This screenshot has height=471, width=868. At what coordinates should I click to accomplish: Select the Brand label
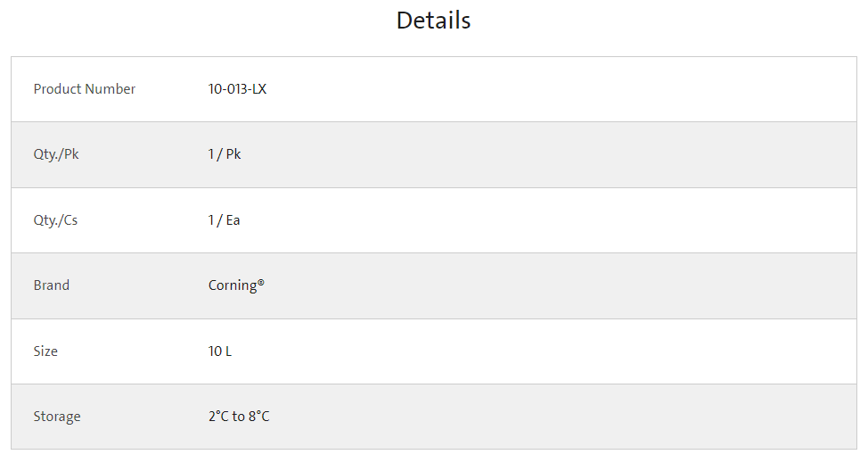[52, 285]
